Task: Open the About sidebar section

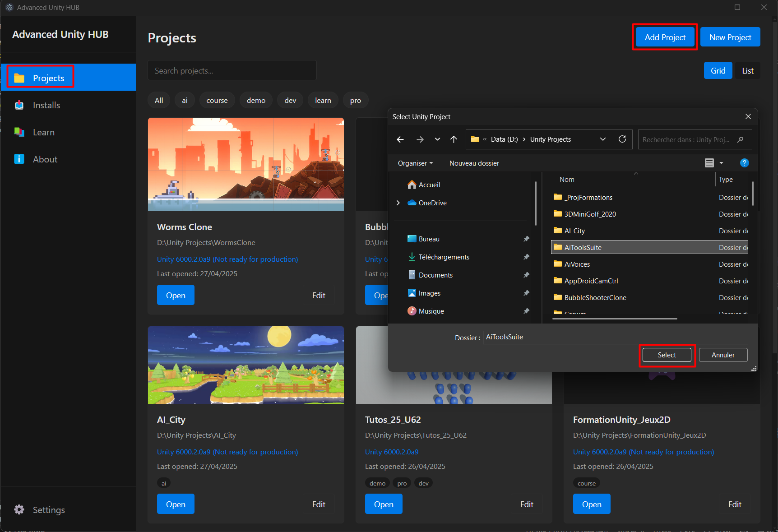Action: click(x=68, y=159)
